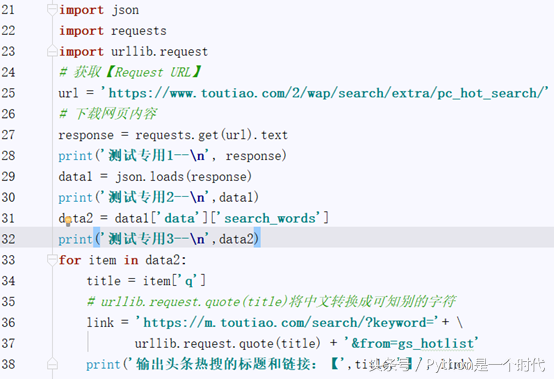Click the comment containing 'Request URL'
The width and height of the screenshot is (554, 379).
[x=130, y=72]
